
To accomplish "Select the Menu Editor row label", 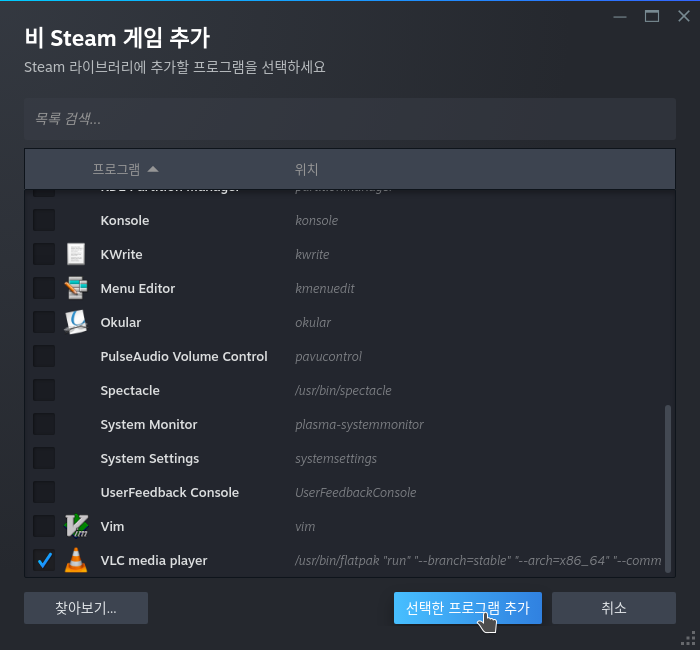I will coord(138,288).
